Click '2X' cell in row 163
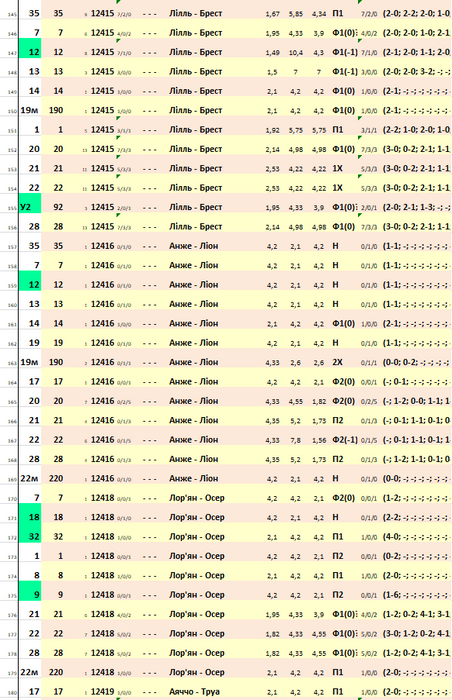This screenshot has height=700, width=452. 337,362
